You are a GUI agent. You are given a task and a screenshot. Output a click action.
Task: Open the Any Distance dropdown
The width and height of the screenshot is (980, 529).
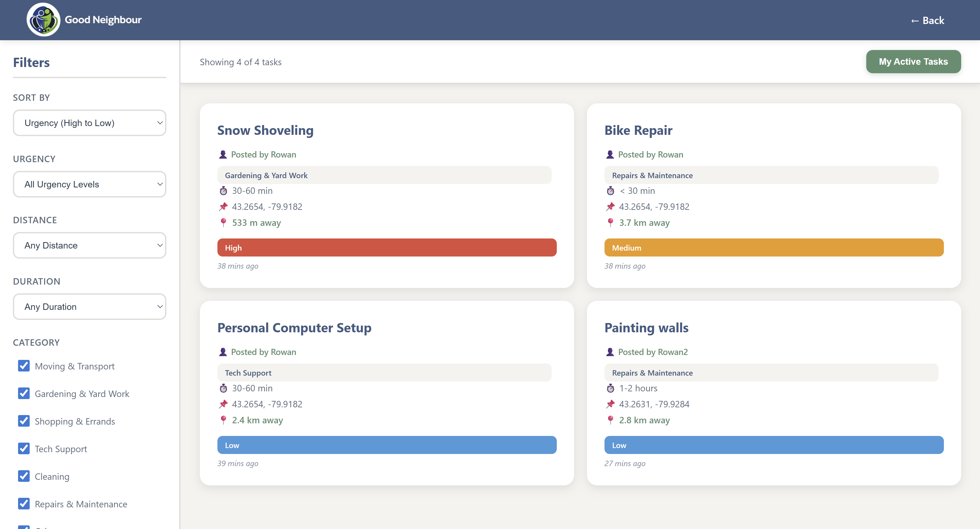coord(89,245)
